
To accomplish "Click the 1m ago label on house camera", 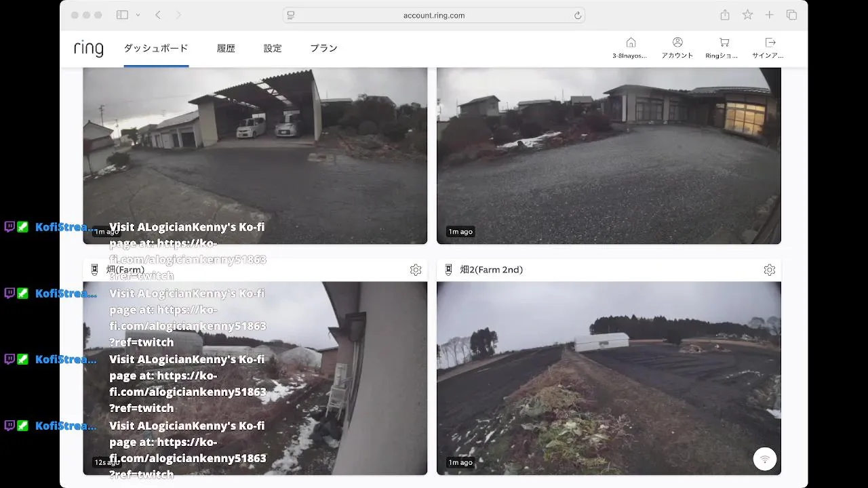I will pyautogui.click(x=460, y=232).
